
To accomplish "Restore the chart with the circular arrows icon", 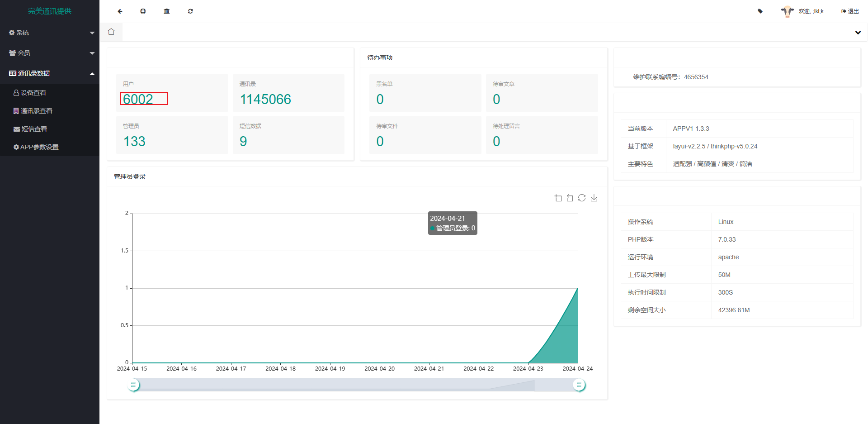I will tap(582, 198).
